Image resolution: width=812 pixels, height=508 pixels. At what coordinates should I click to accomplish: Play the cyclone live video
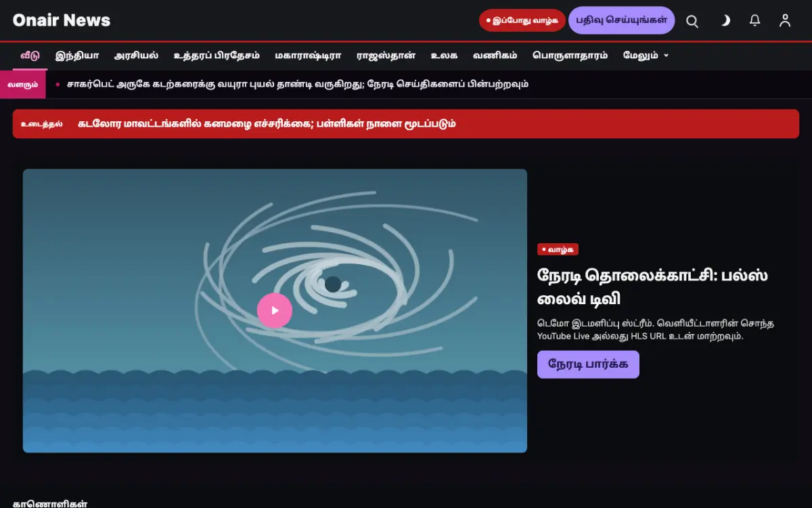point(275,310)
